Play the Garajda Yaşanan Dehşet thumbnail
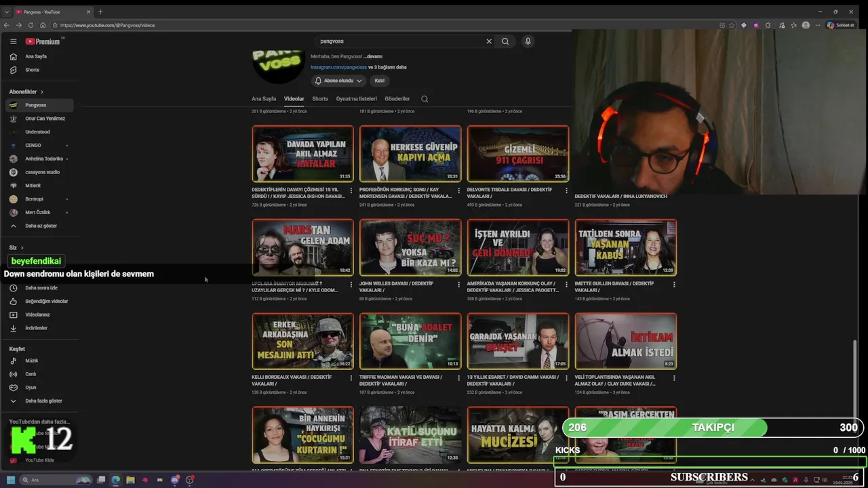868x488 pixels. pos(518,341)
